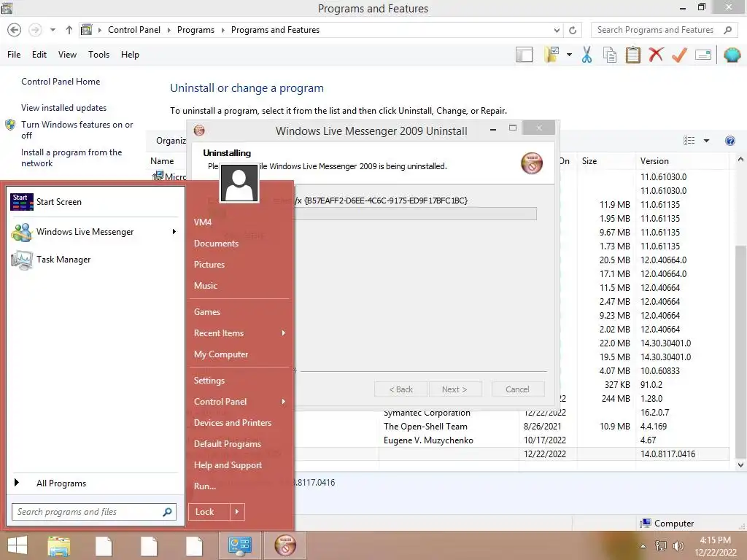Click the orange checkmark Properties icon
Screen dimensions: 747x560
[679, 55]
